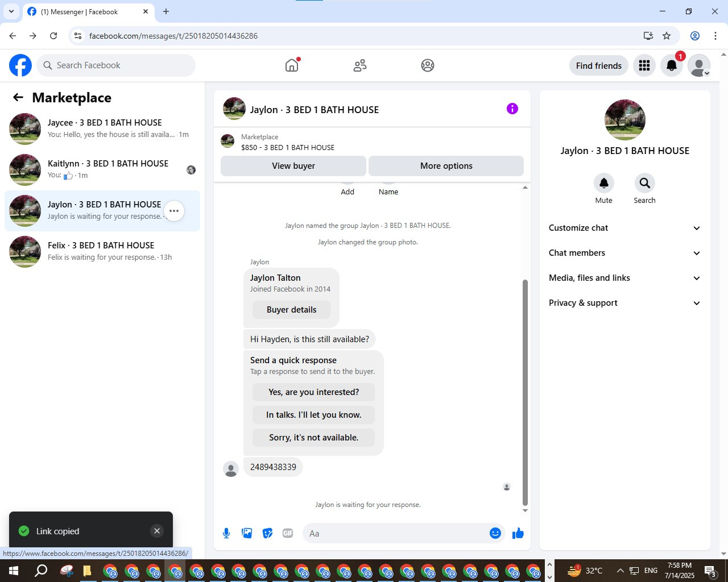Expand Media, files and links section
Screen dimensions: 728x582
[624, 278]
